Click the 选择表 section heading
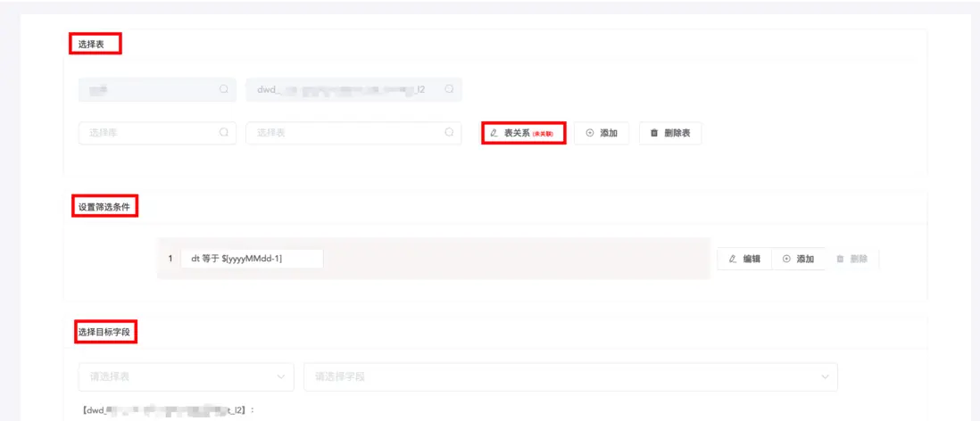Screen dimensions: 980x421 coord(95,44)
